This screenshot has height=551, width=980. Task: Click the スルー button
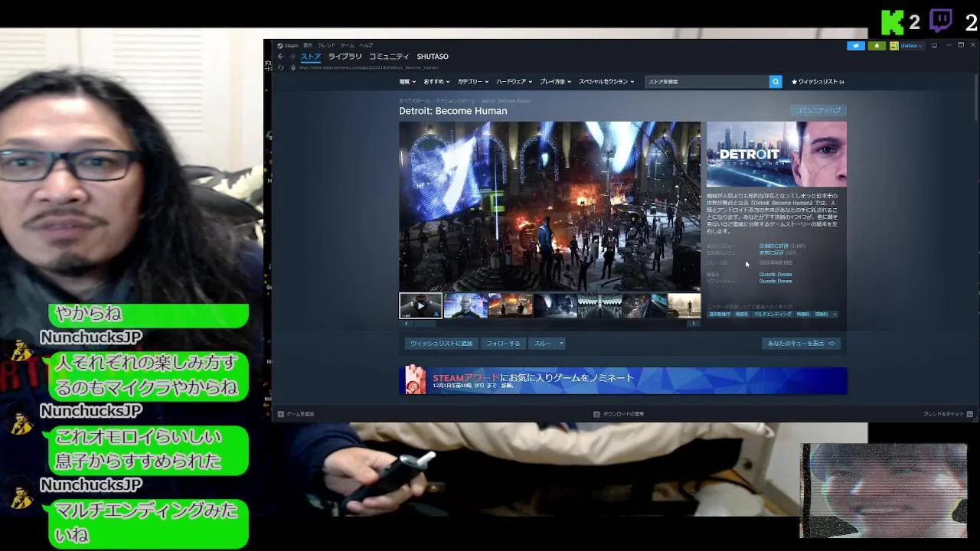coord(542,344)
